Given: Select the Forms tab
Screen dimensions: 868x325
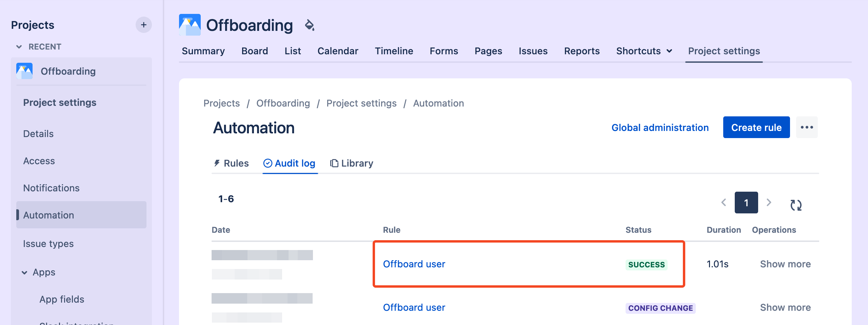Looking at the screenshot, I should point(444,51).
